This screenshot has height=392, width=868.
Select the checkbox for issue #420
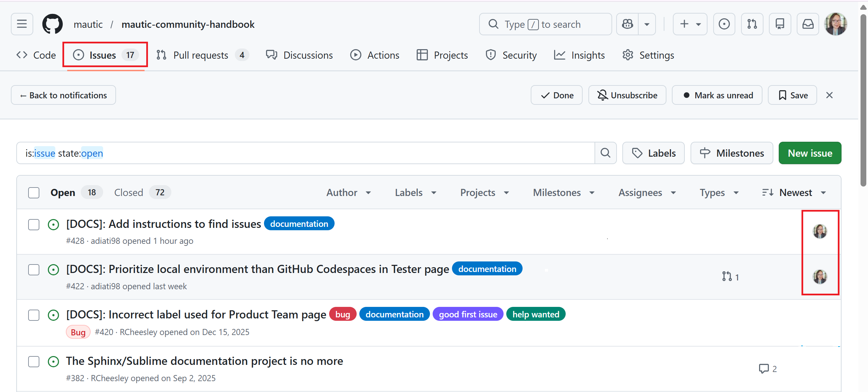pos(34,315)
